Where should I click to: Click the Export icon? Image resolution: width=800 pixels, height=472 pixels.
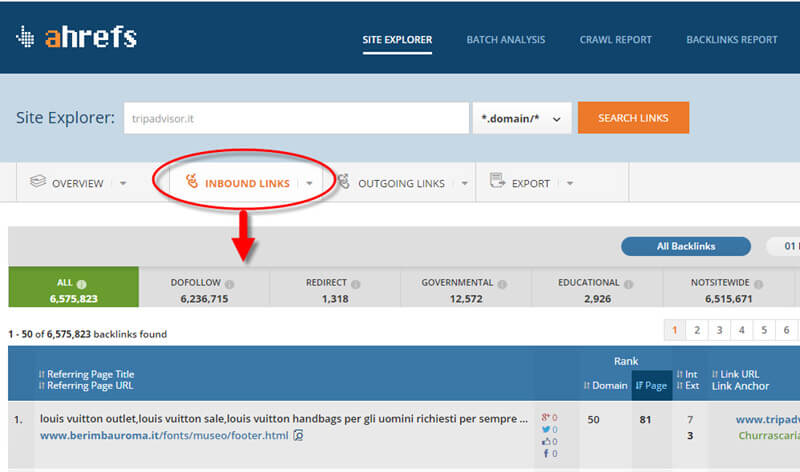pyautogui.click(x=497, y=180)
